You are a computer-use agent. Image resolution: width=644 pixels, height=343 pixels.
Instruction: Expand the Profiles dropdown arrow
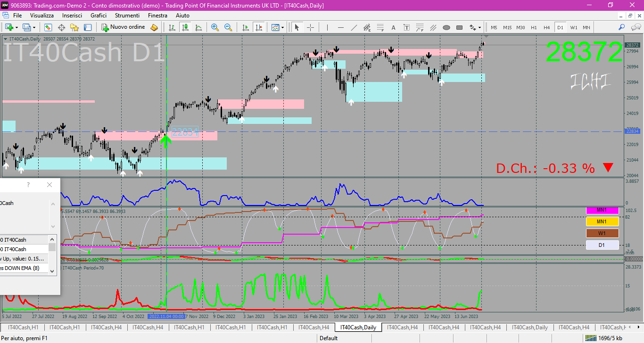coord(34,27)
